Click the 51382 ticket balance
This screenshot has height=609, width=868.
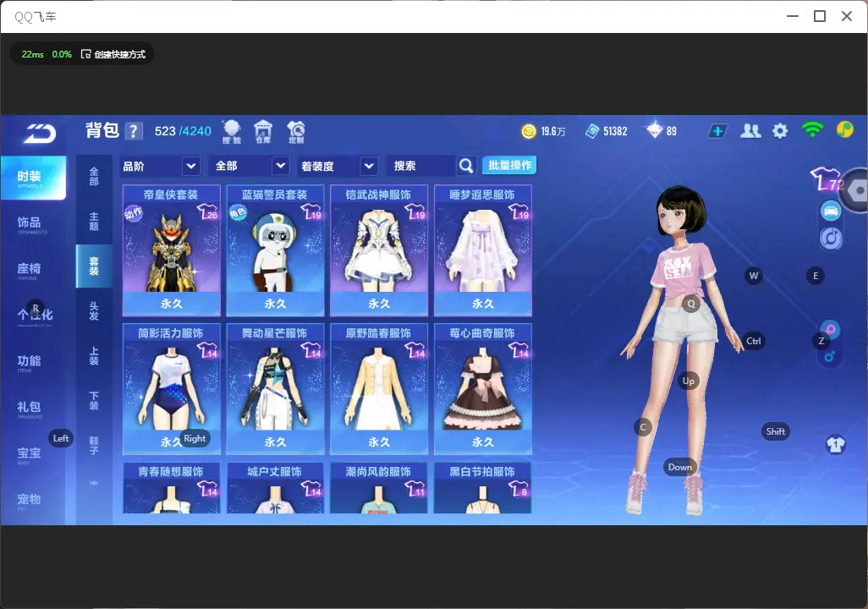(x=615, y=131)
